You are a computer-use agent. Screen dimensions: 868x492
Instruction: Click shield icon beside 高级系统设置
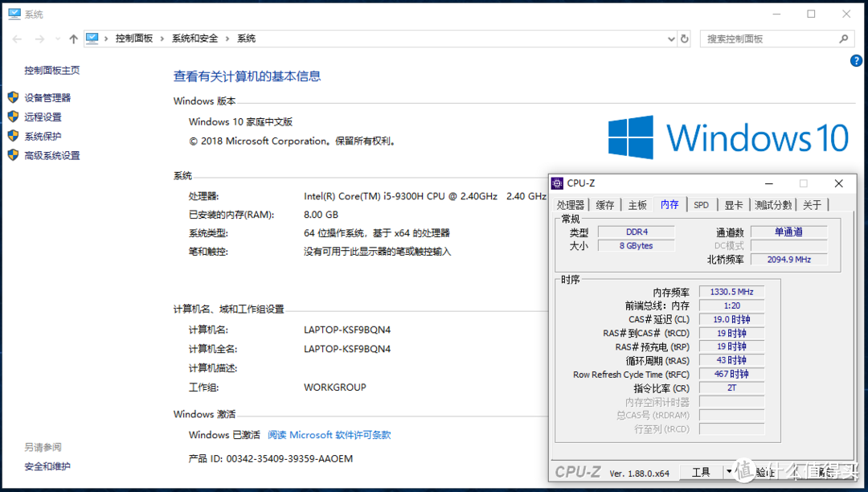click(14, 155)
